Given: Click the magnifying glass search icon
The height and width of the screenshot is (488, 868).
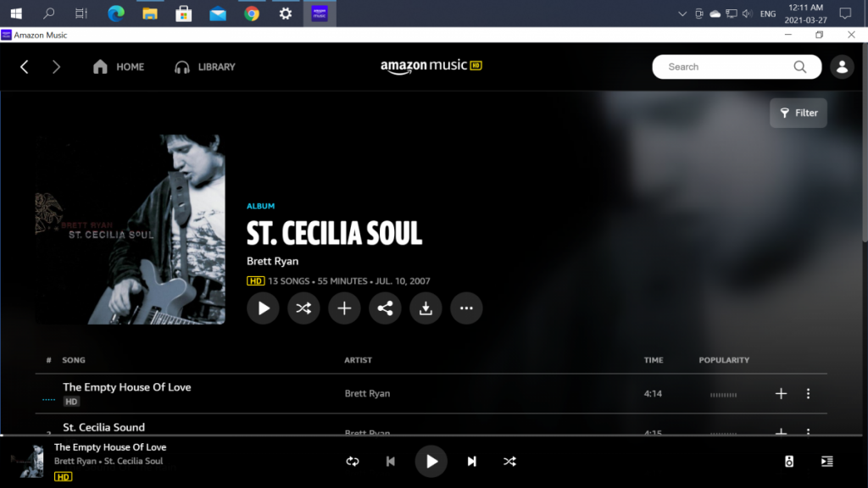Looking at the screenshot, I should click(x=800, y=67).
